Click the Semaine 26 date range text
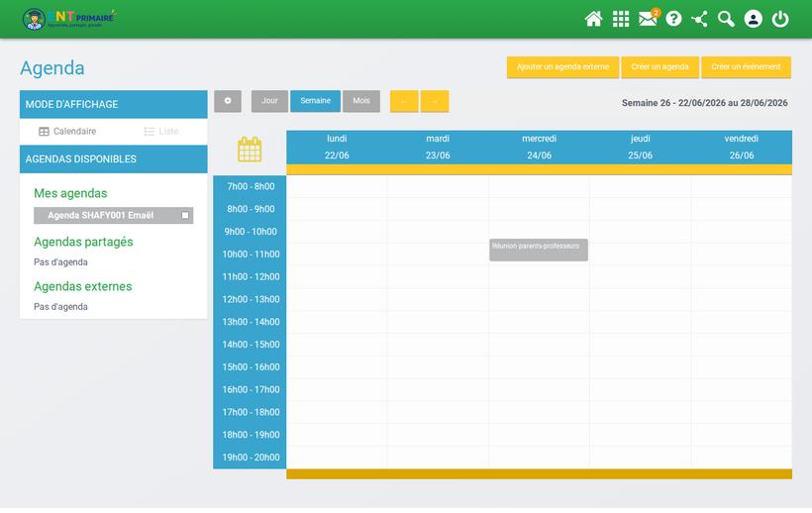The width and height of the screenshot is (812, 513). tap(704, 103)
